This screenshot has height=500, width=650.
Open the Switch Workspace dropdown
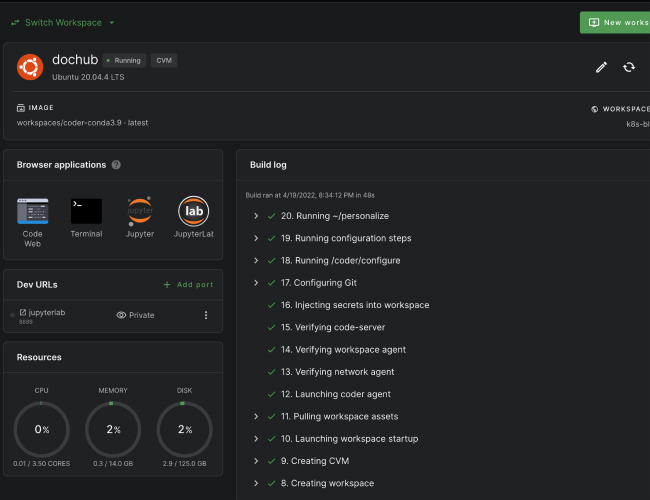coord(63,22)
